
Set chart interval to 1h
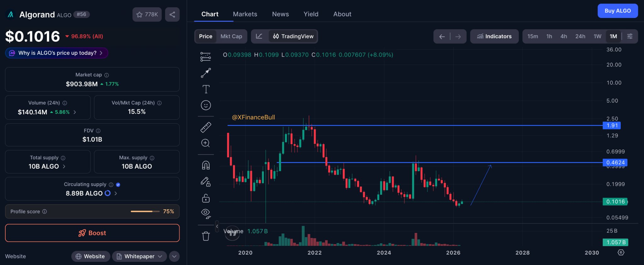tap(549, 37)
